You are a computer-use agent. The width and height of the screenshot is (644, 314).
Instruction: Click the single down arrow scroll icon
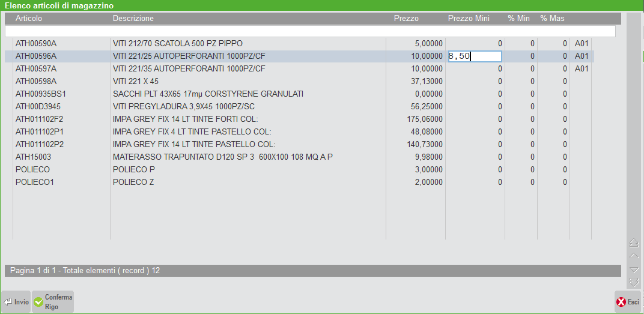633,269
